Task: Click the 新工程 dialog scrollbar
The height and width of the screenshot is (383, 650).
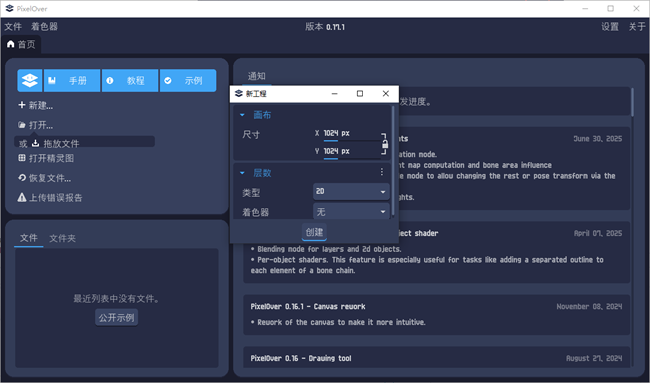Action: pos(393,161)
